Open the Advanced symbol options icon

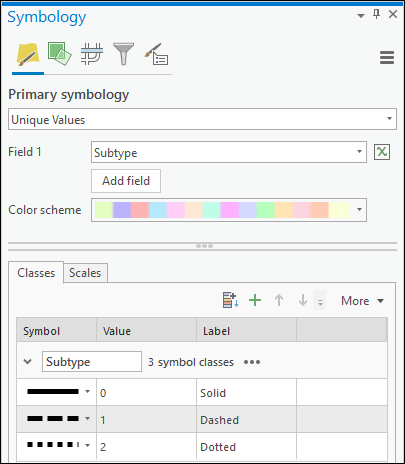tap(156, 54)
